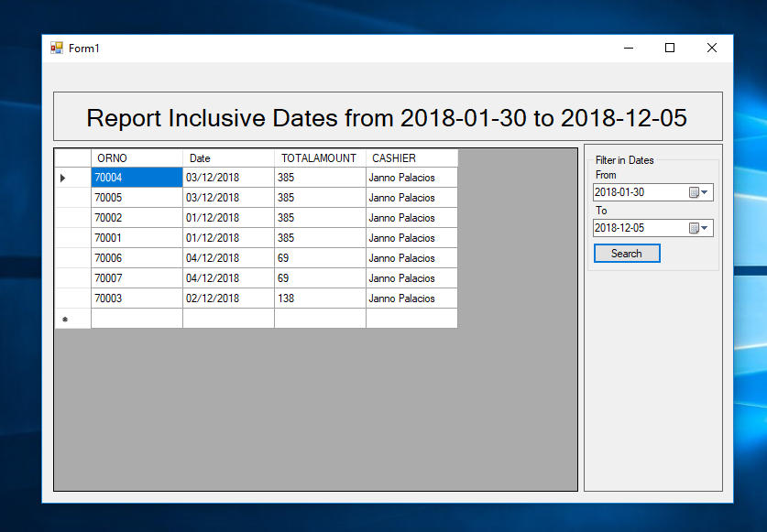Select amount 69 in row 70007

320,277
